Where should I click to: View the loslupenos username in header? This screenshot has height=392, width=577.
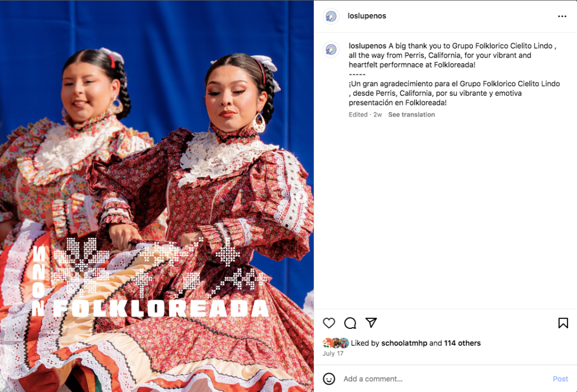(367, 16)
